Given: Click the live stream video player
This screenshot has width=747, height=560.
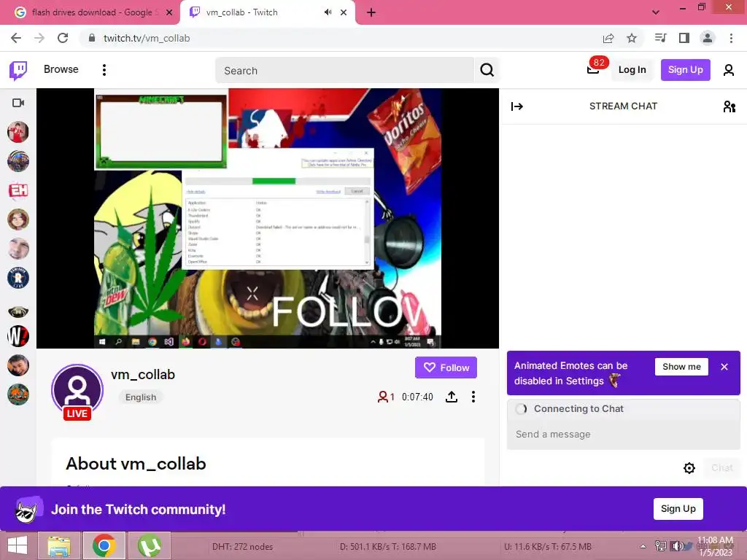Looking at the screenshot, I should [268, 218].
